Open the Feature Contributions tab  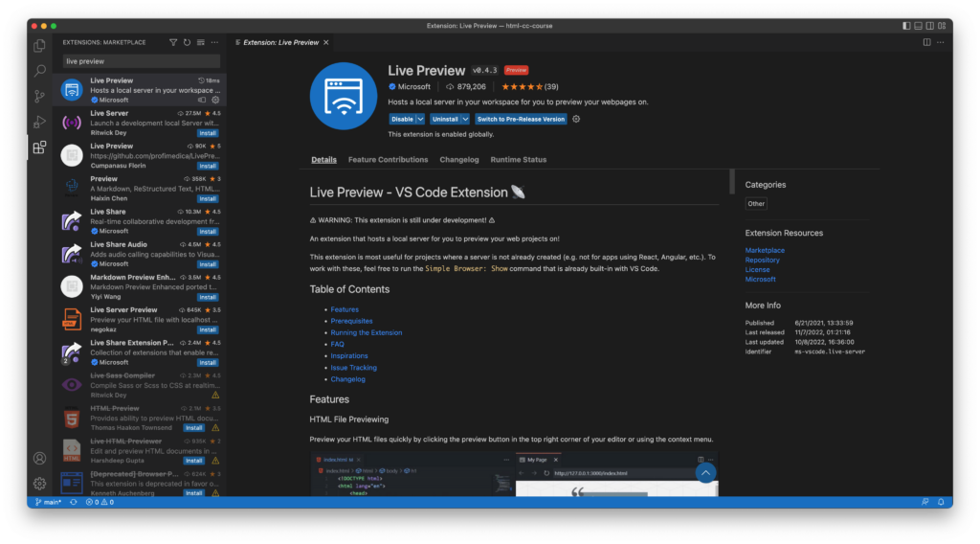[x=389, y=159]
